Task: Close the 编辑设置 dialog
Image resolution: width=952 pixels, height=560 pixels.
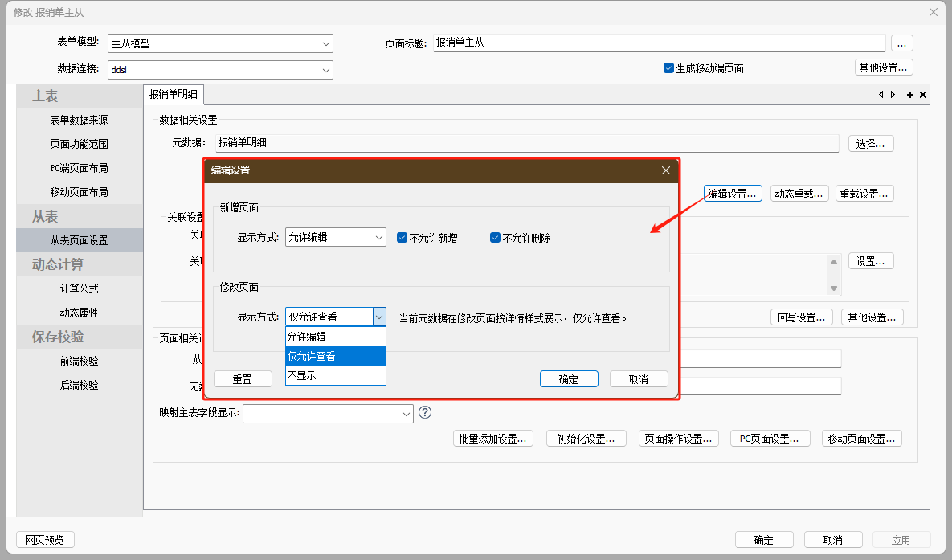Action: click(665, 170)
